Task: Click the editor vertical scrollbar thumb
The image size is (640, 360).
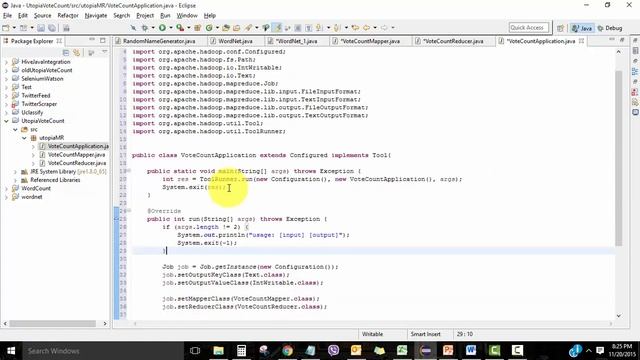Action: (619, 157)
